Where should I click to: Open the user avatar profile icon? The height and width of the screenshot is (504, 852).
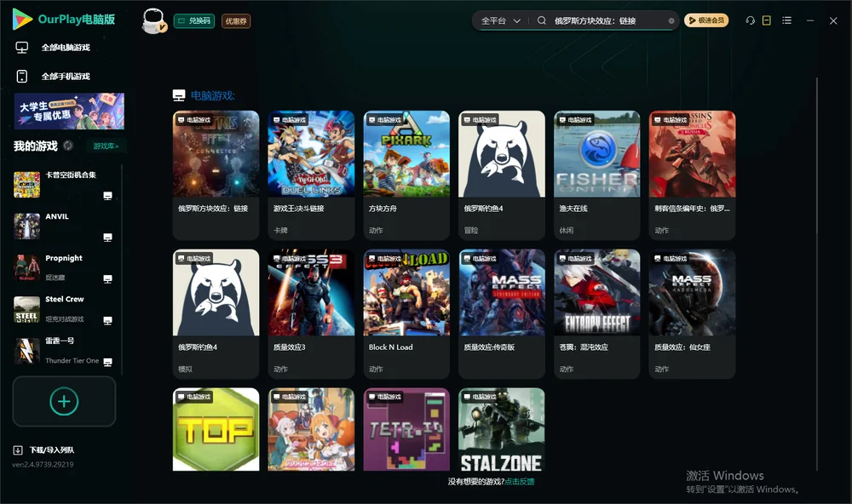click(x=153, y=20)
